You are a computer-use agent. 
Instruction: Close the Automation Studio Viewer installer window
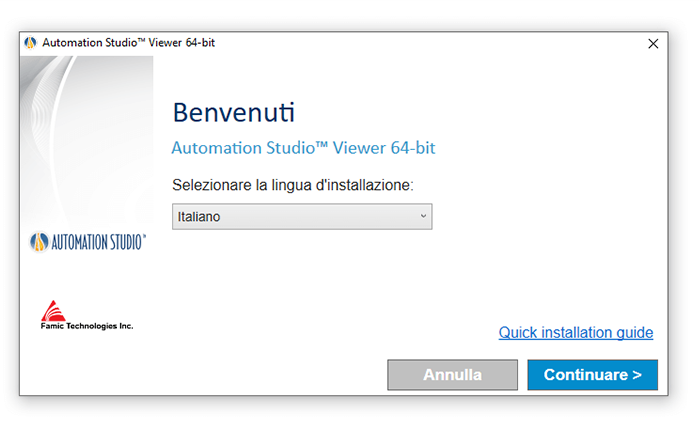653,44
